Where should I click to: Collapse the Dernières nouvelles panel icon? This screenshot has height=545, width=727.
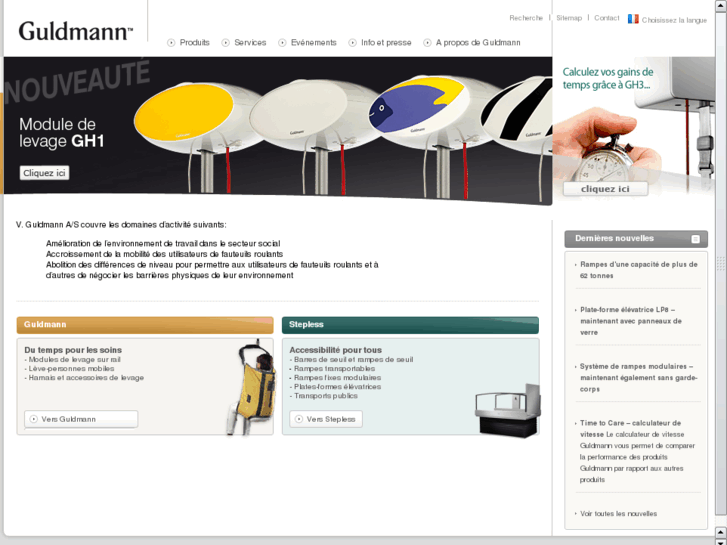(695, 239)
